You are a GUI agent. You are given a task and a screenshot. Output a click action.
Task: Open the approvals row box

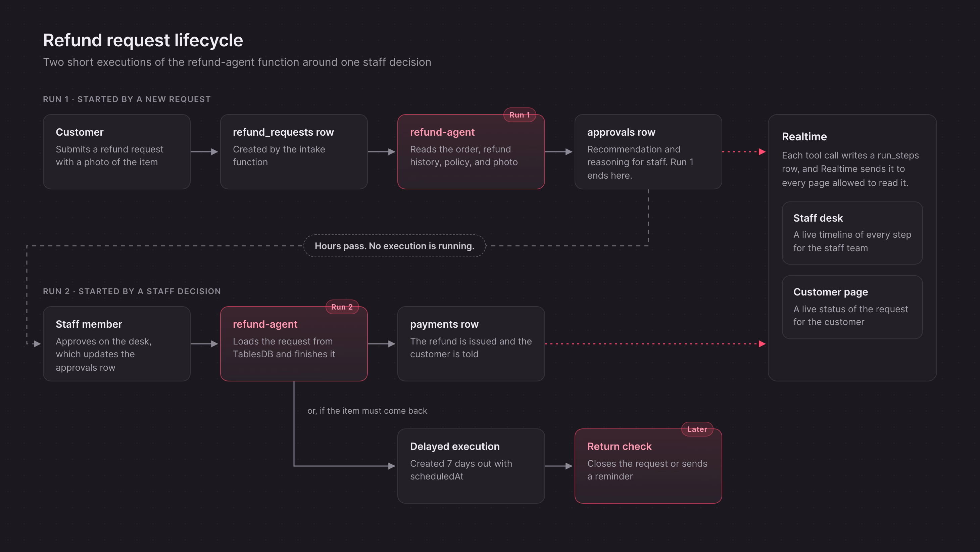click(648, 151)
